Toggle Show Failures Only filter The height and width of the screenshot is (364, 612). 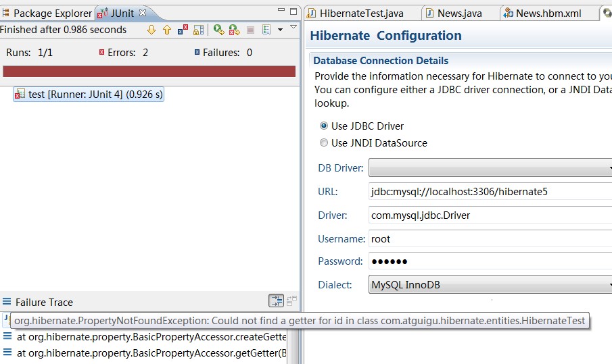point(183,30)
